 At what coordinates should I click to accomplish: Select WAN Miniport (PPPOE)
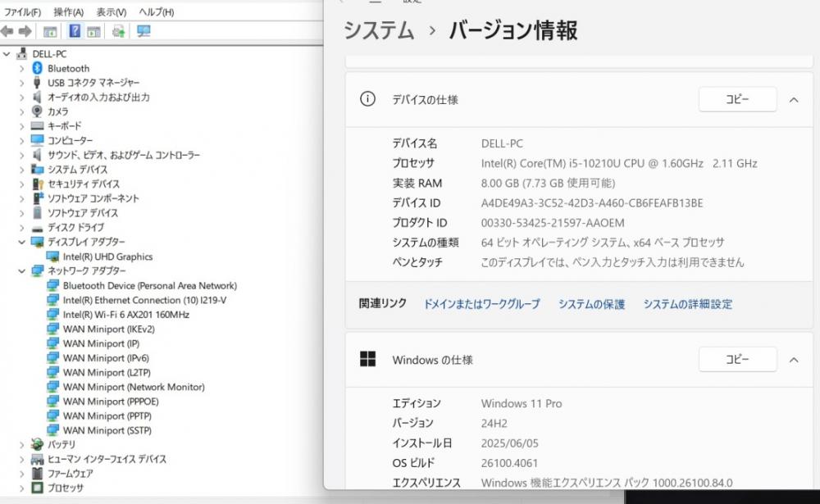click(x=111, y=402)
